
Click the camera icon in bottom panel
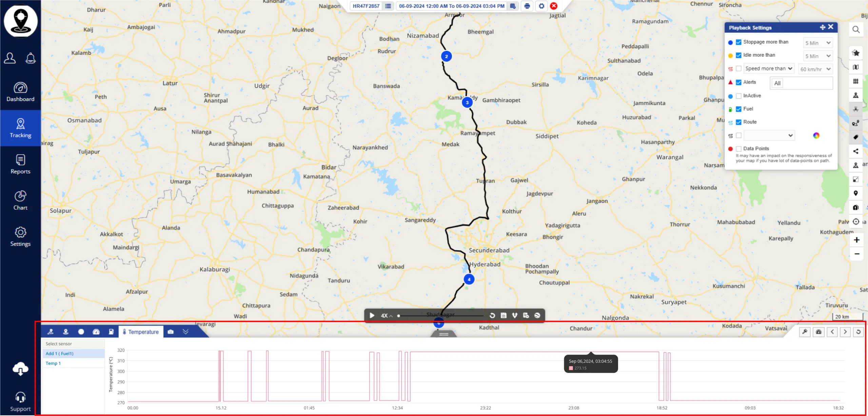point(171,332)
